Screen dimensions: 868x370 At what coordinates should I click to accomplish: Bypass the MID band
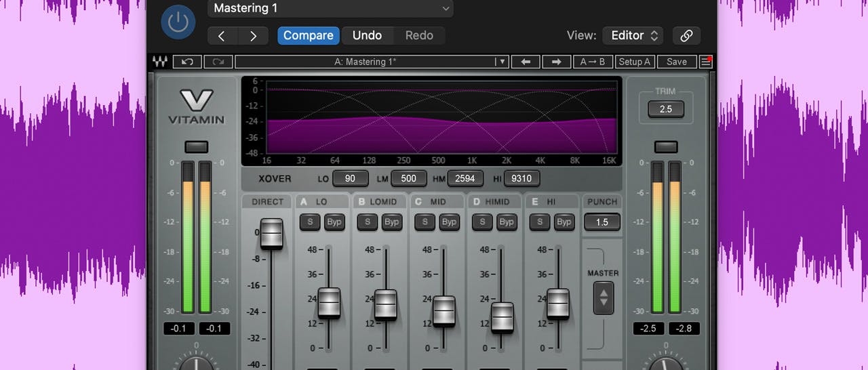click(x=449, y=222)
